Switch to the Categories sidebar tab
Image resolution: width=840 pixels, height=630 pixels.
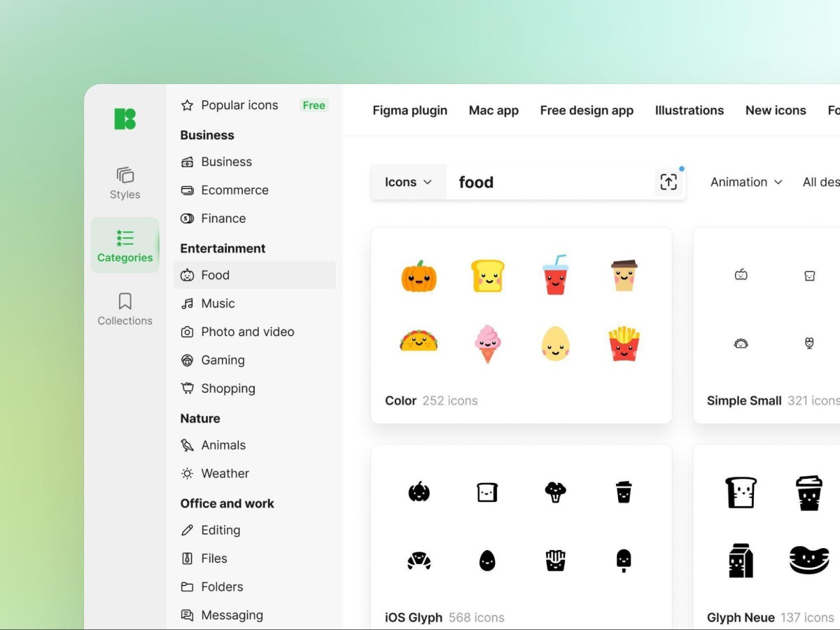coord(125,245)
